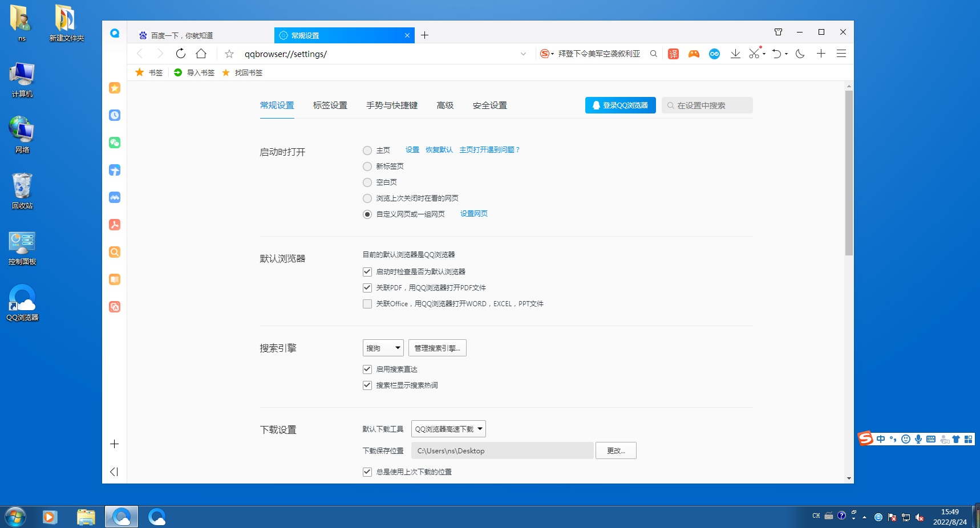Screen dimensions: 980x528
Task: Click the settings page vertical scrollbar thumb
Action: point(849,173)
